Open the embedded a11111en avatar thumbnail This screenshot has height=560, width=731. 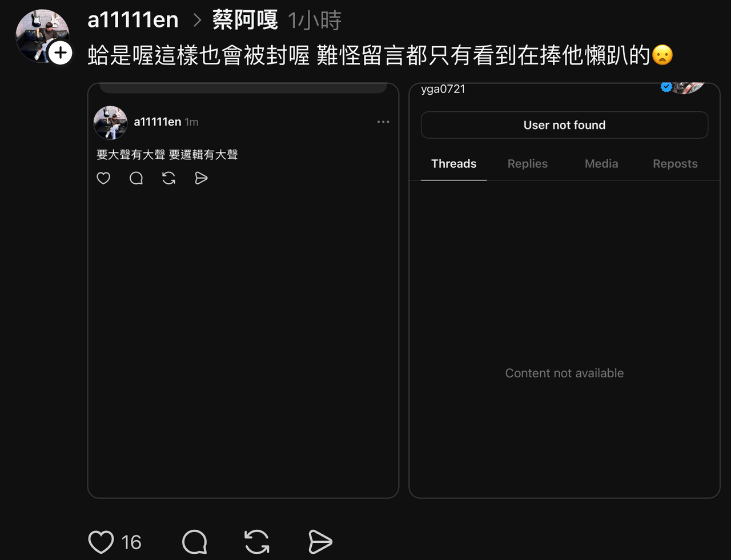tap(110, 122)
